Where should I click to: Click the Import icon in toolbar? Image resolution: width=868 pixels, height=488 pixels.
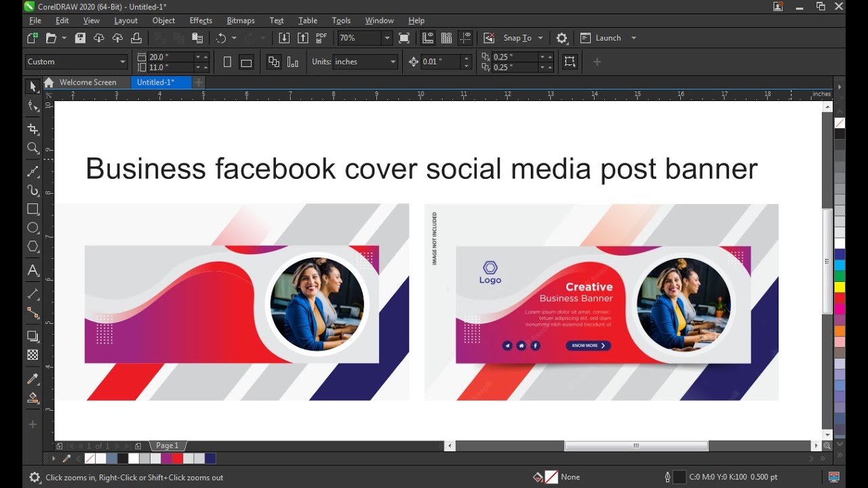(x=284, y=38)
